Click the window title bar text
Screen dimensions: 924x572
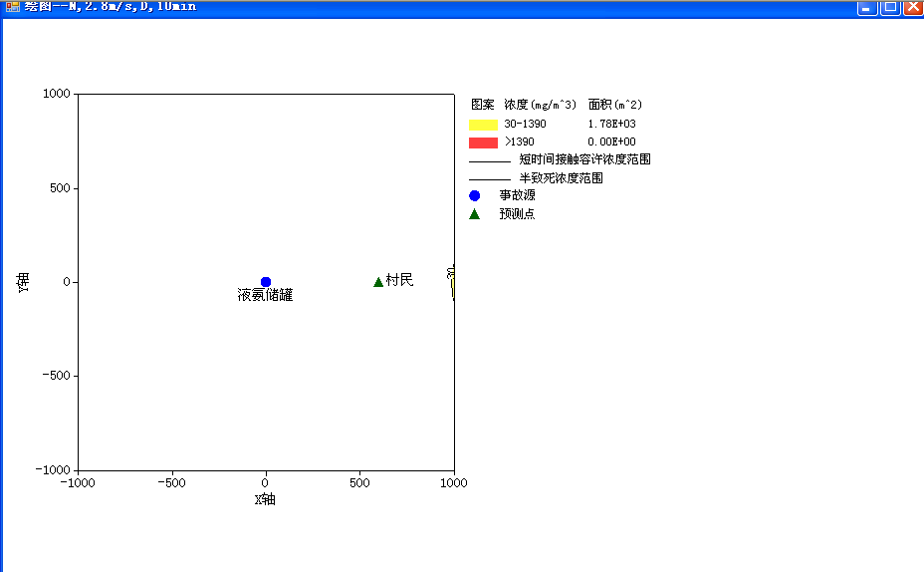point(111,7)
